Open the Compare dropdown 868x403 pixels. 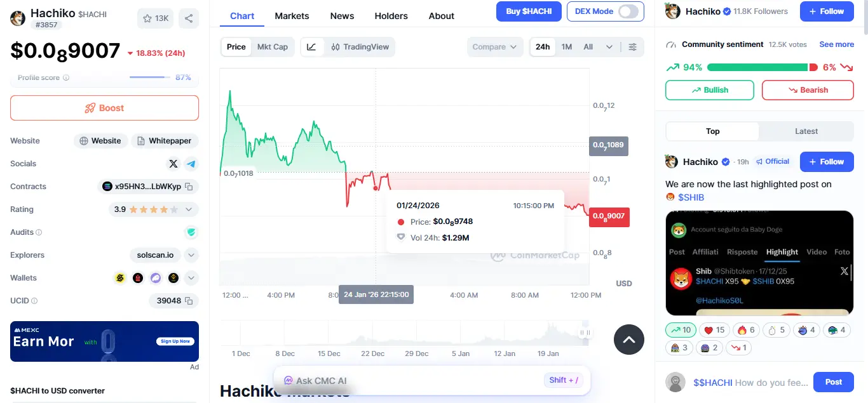494,47
